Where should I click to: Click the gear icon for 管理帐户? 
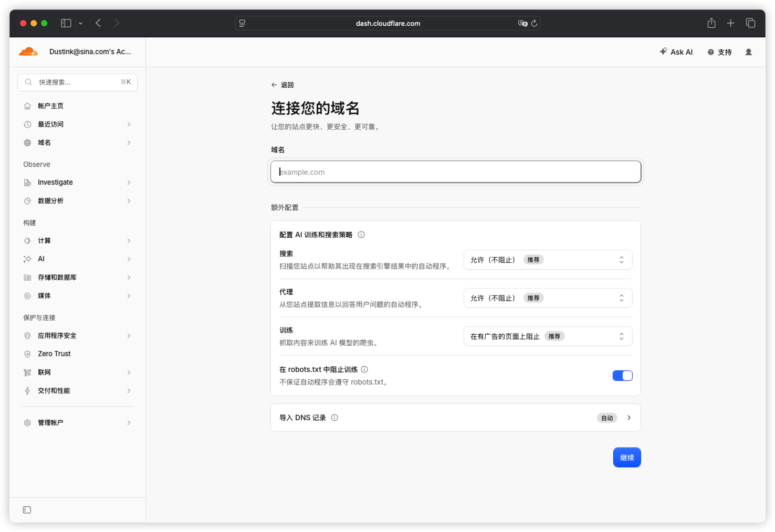27,423
